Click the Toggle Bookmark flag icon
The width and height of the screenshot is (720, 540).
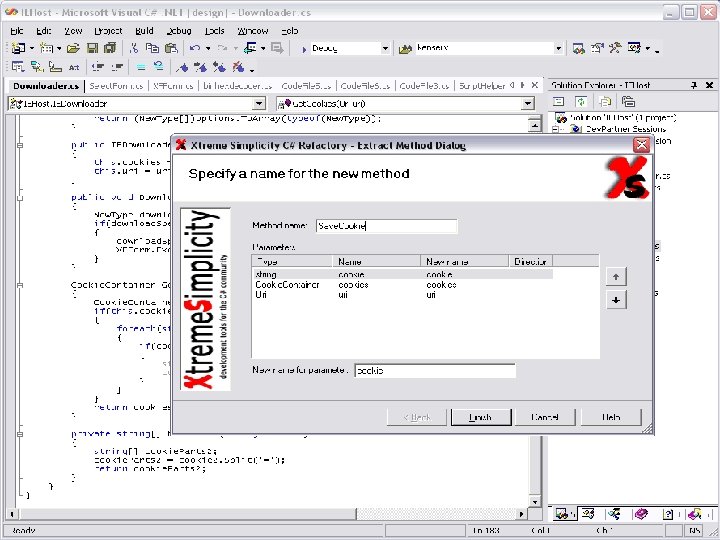(182, 68)
